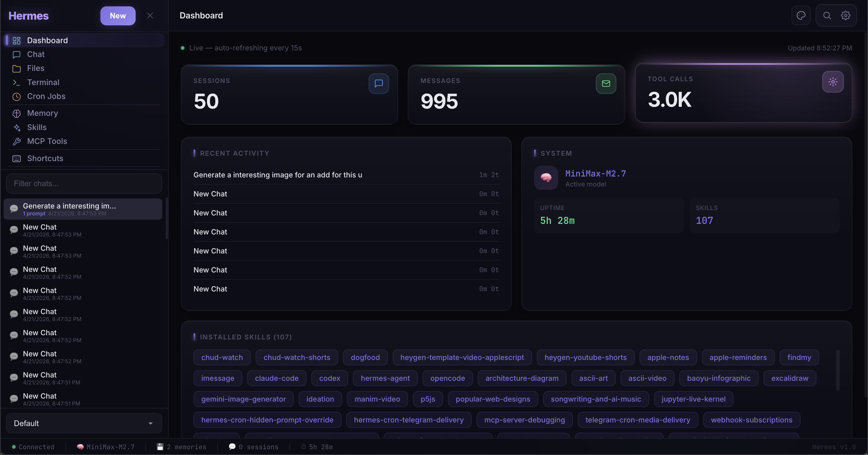Open the Memory sidebar item
The image size is (868, 455).
coord(42,113)
